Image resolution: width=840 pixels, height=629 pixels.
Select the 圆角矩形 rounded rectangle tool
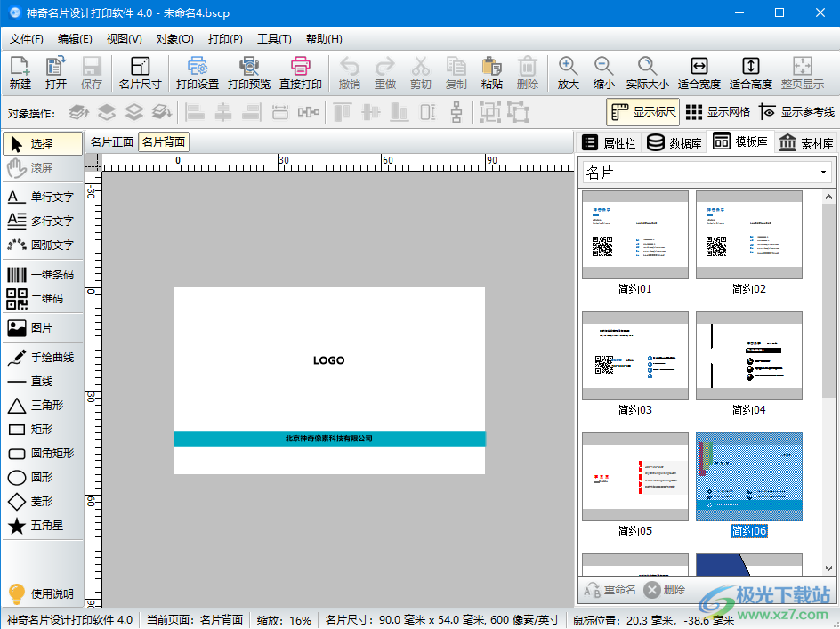point(42,453)
